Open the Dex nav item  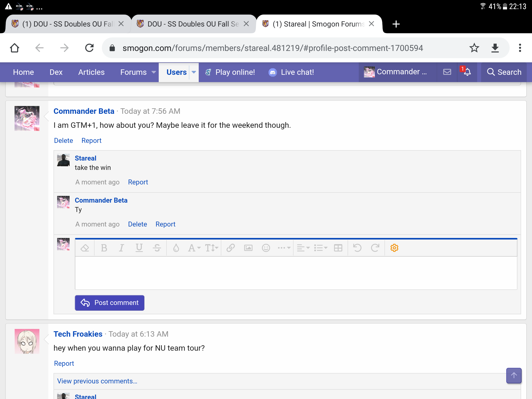56,72
